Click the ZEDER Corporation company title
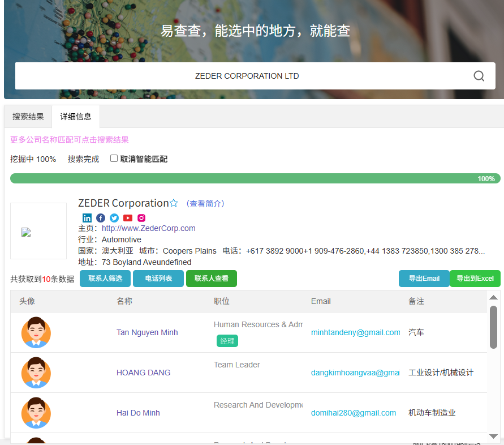The height and width of the screenshot is (445, 504). tap(123, 203)
